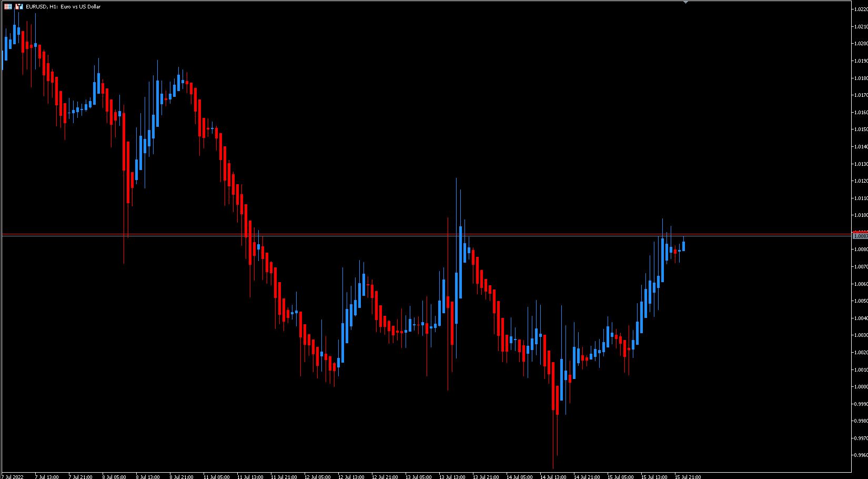This screenshot has height=479, width=868.
Task: Click the 7 Jul 21:00 time label
Action: tap(80, 477)
